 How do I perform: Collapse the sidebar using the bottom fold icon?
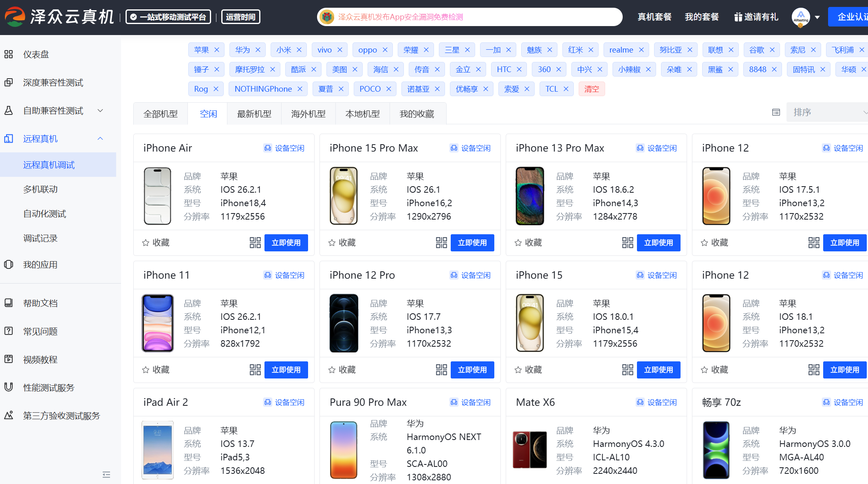106,475
